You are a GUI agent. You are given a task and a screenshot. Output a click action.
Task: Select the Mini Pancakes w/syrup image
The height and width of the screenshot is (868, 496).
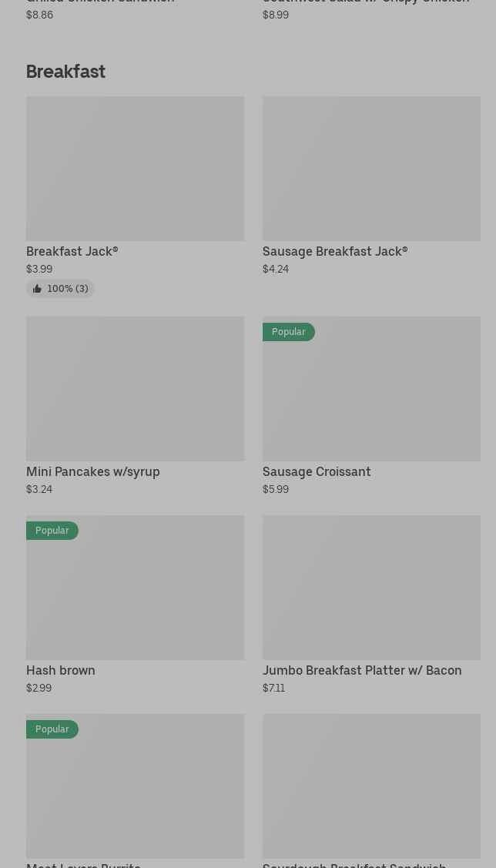pos(135,388)
